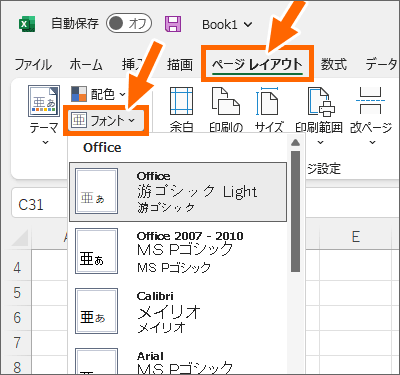Screen dimensions: 400x375
Task: Switch to the 描画 tab
Action: tap(180, 64)
